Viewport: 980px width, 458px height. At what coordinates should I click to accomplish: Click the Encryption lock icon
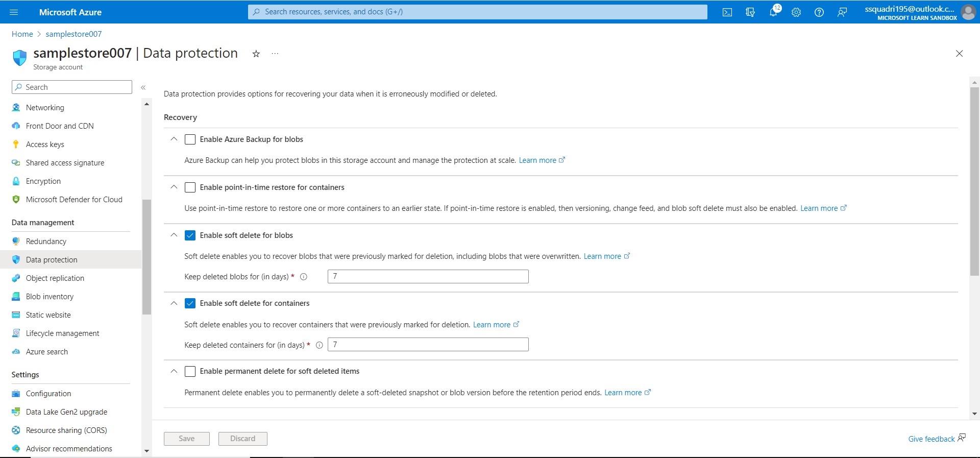tap(16, 181)
